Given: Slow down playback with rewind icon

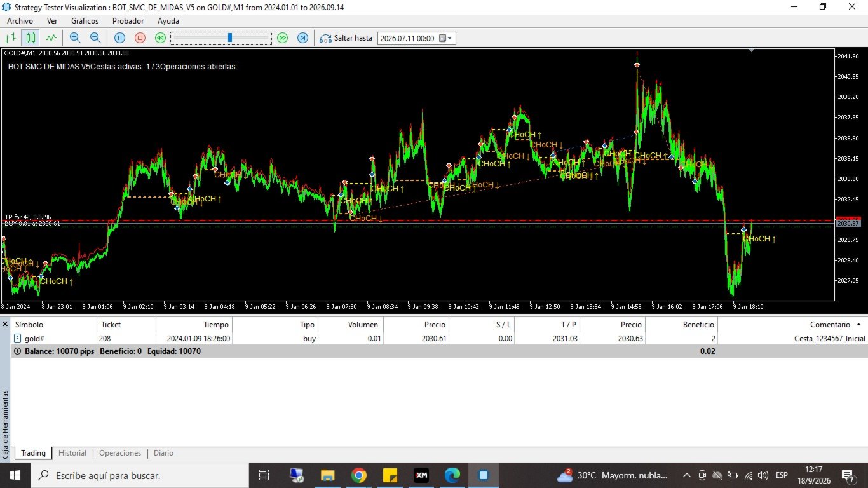Looking at the screenshot, I should (160, 38).
